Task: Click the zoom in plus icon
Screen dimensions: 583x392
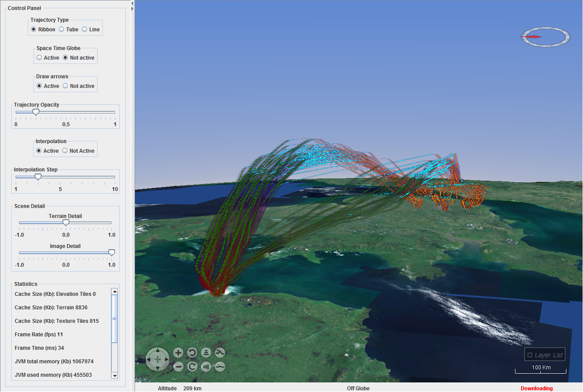Action: 178,353
